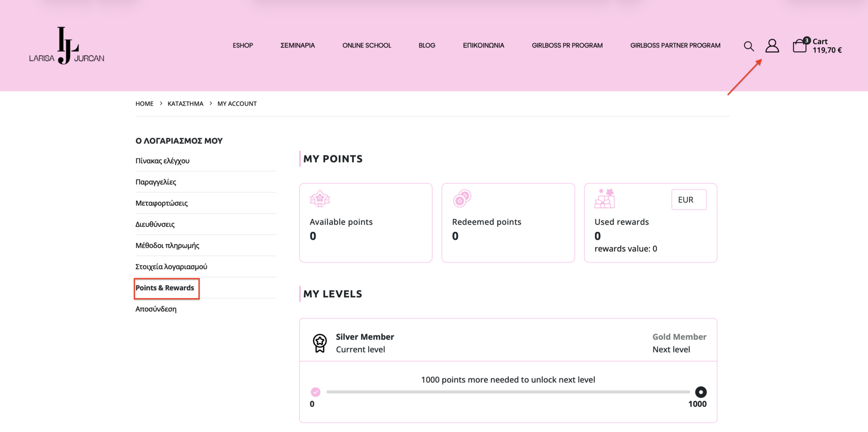Screen dimensions: 868x432
Task: Click the MY LEVELS heading
Action: 332,294
